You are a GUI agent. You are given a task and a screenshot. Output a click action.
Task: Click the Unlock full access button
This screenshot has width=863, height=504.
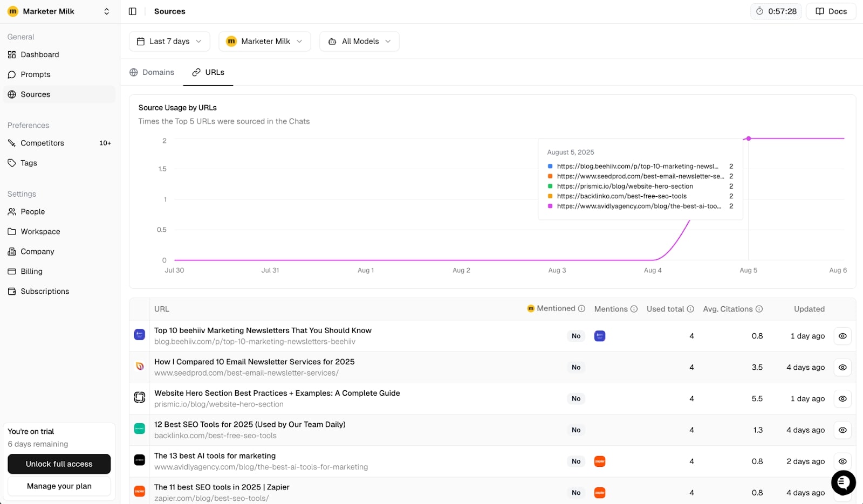click(x=59, y=464)
